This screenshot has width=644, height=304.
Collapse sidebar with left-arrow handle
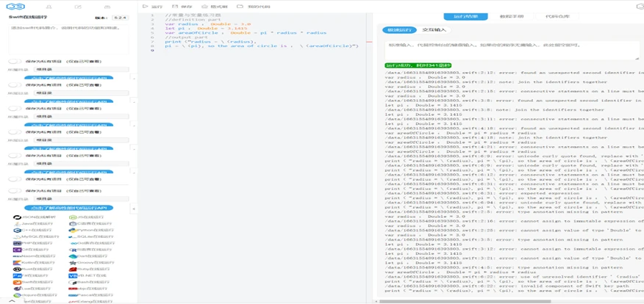[x=134, y=209]
